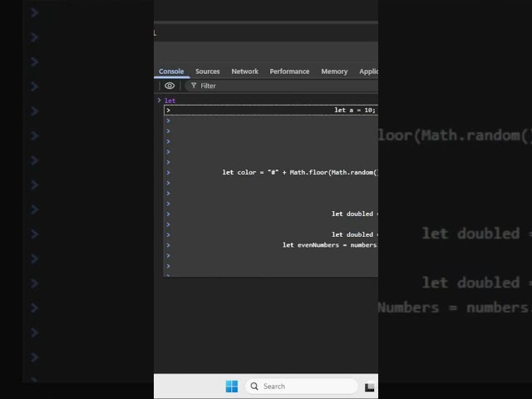Open the Sources tab
532x399 pixels.
click(x=207, y=71)
